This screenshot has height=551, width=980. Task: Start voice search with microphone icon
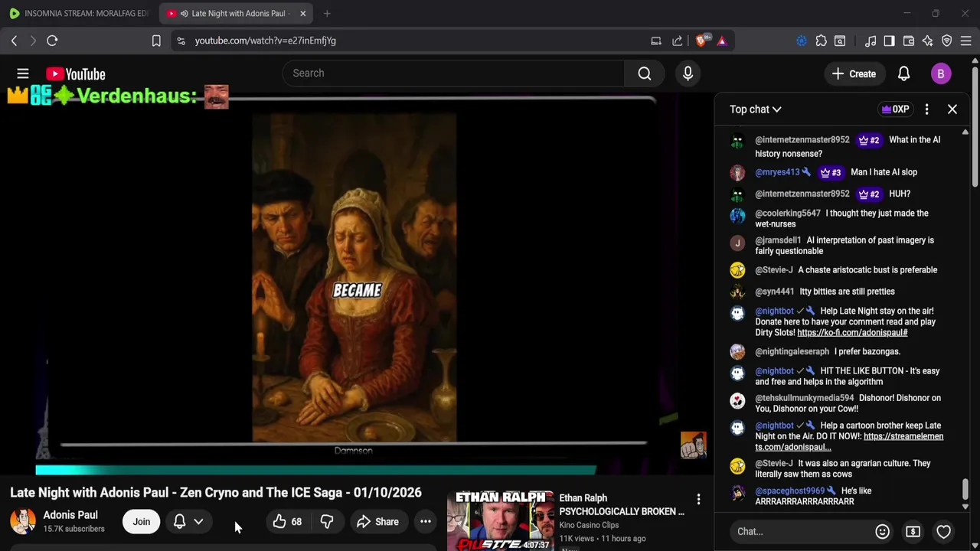pos(688,73)
